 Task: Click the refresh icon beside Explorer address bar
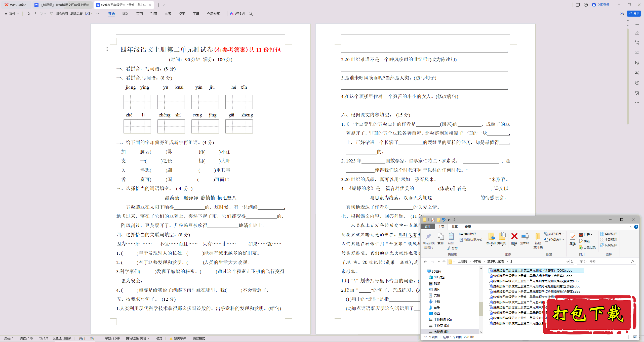point(572,262)
